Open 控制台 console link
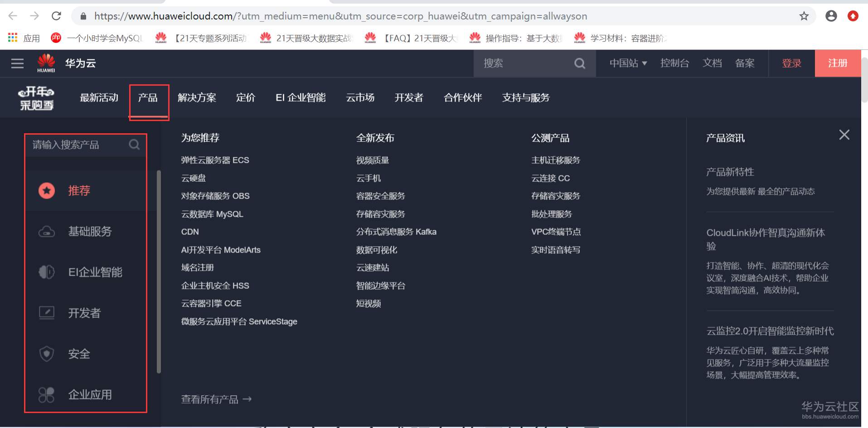The height and width of the screenshot is (428, 868). [674, 63]
